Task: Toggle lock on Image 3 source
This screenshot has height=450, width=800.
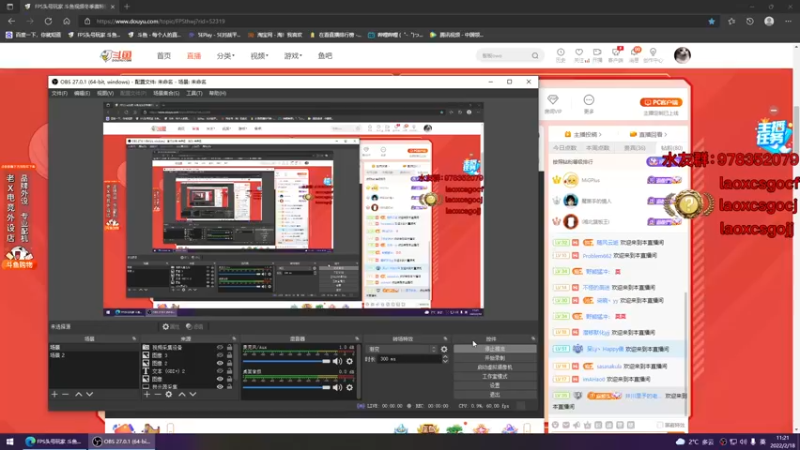Action: pos(230,355)
